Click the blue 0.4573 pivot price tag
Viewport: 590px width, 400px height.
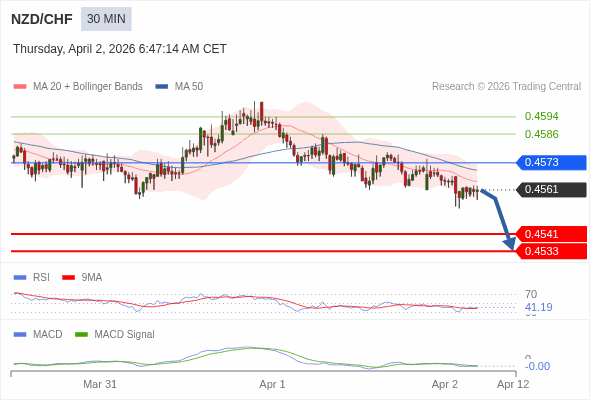[x=551, y=163]
